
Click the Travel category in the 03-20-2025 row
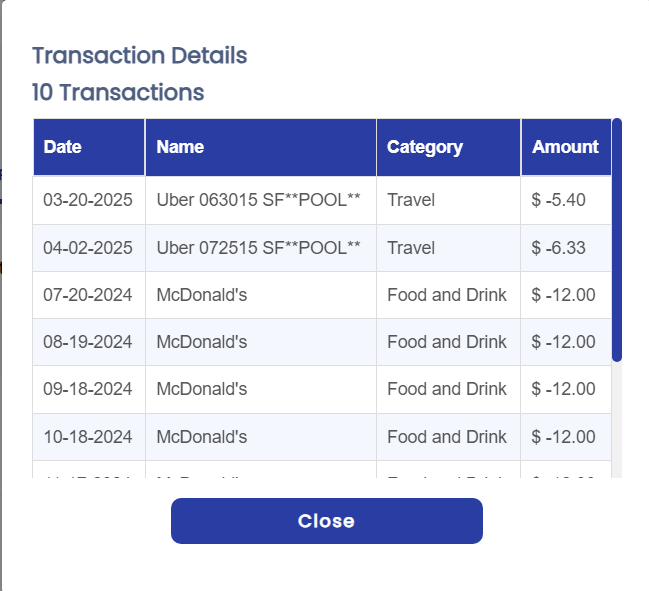[x=411, y=200]
